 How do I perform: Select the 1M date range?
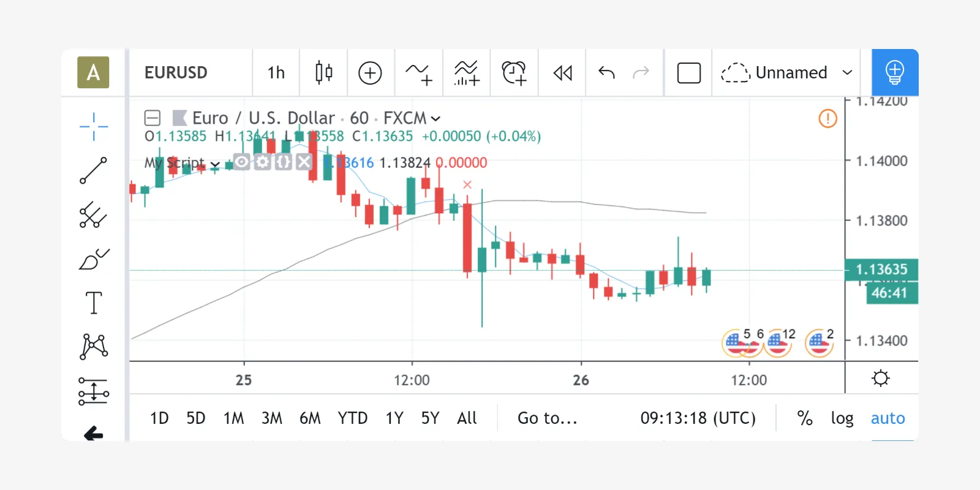233,418
